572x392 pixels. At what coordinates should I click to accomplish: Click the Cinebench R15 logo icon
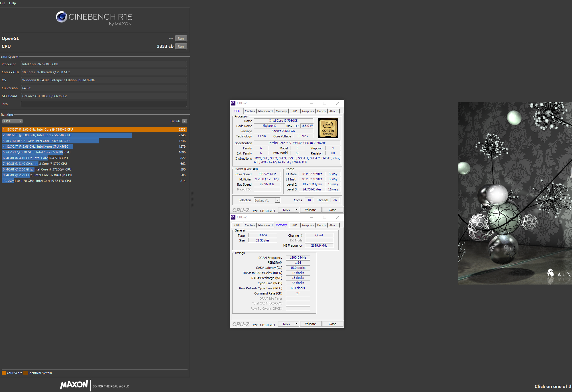pyautogui.click(x=61, y=17)
